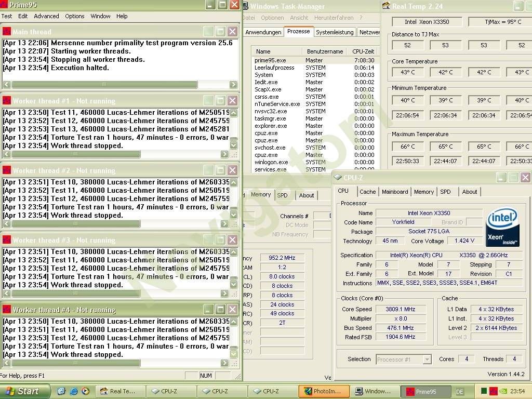Switch to Systemleistung tab in Task Manager

tap(335, 32)
